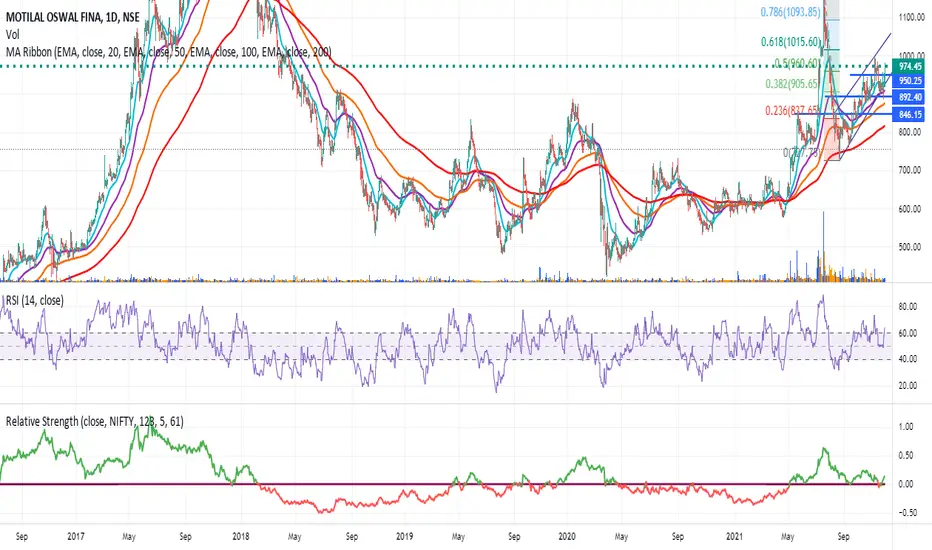Click the 2020 label on time axis

coord(567,536)
